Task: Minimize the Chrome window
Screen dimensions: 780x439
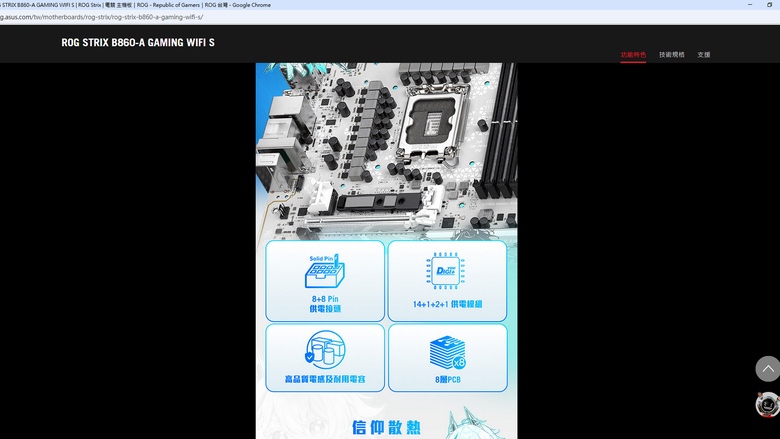Action: (x=750, y=4)
